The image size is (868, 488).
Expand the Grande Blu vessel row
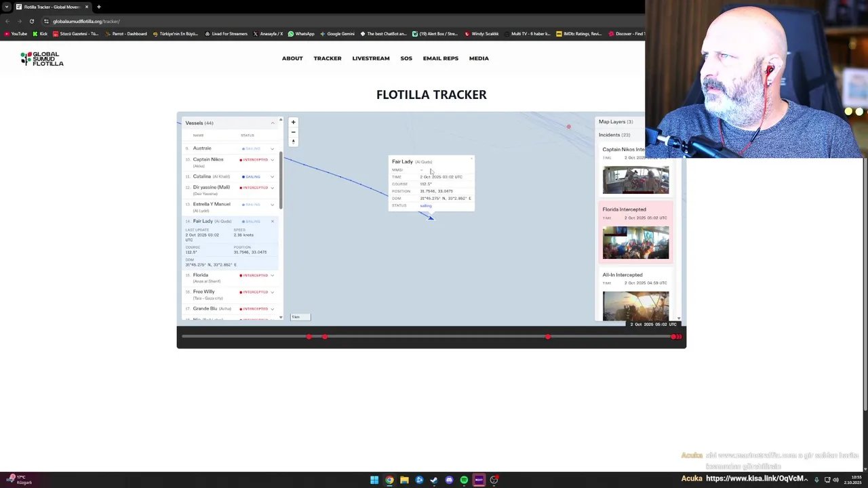click(x=273, y=309)
